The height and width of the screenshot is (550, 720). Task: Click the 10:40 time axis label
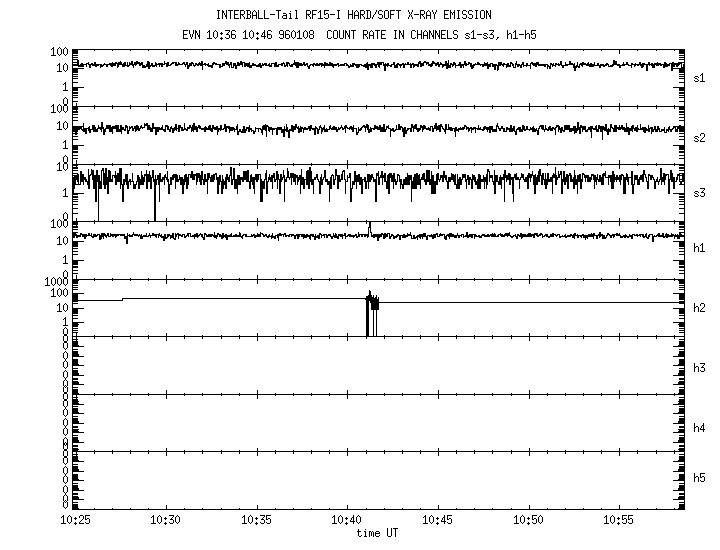tap(347, 521)
